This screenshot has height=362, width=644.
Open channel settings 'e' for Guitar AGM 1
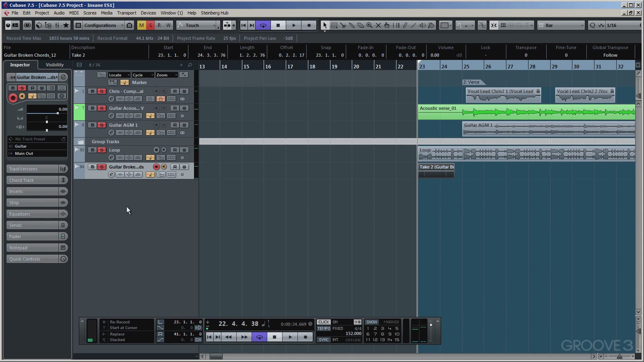(111, 133)
